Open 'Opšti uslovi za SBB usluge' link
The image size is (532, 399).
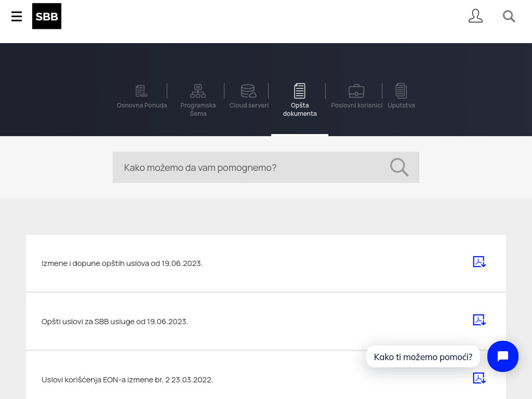pos(115,321)
